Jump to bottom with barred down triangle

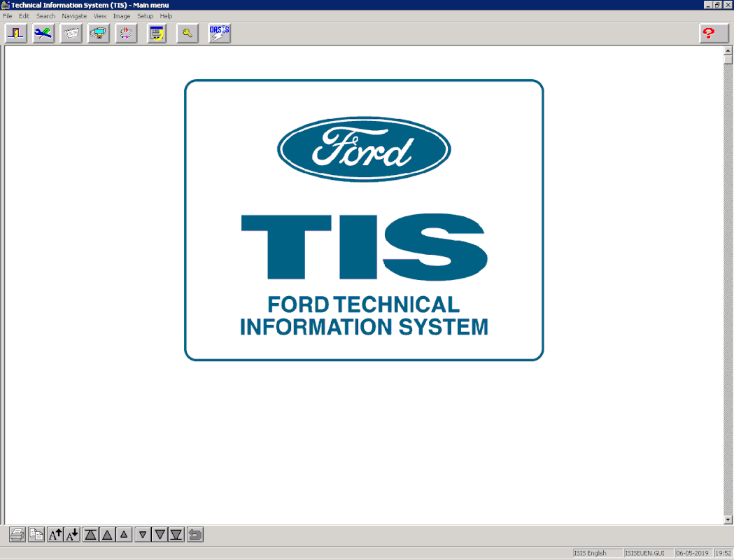(176, 534)
